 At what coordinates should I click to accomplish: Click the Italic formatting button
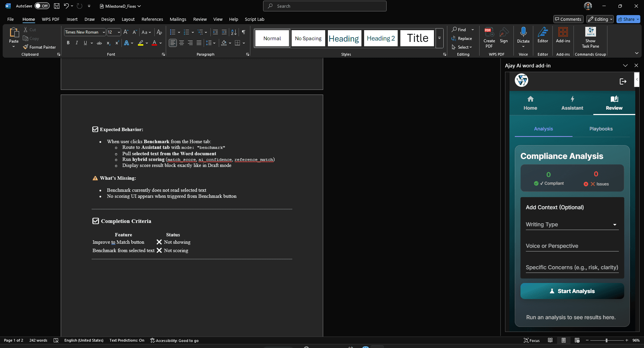[77, 43]
